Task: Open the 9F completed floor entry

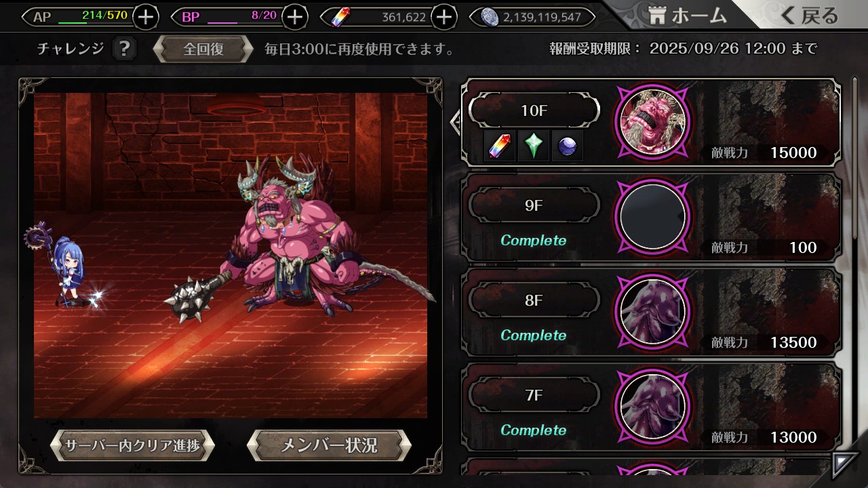Action: (651, 217)
